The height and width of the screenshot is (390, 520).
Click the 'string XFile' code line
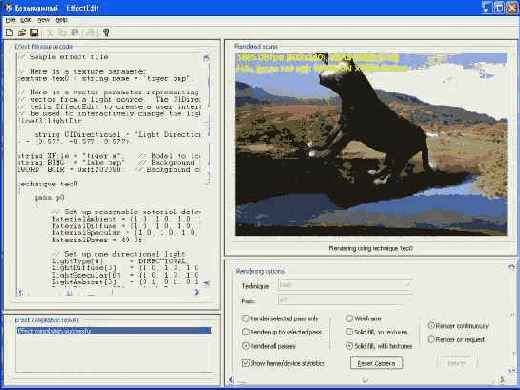click(x=109, y=156)
